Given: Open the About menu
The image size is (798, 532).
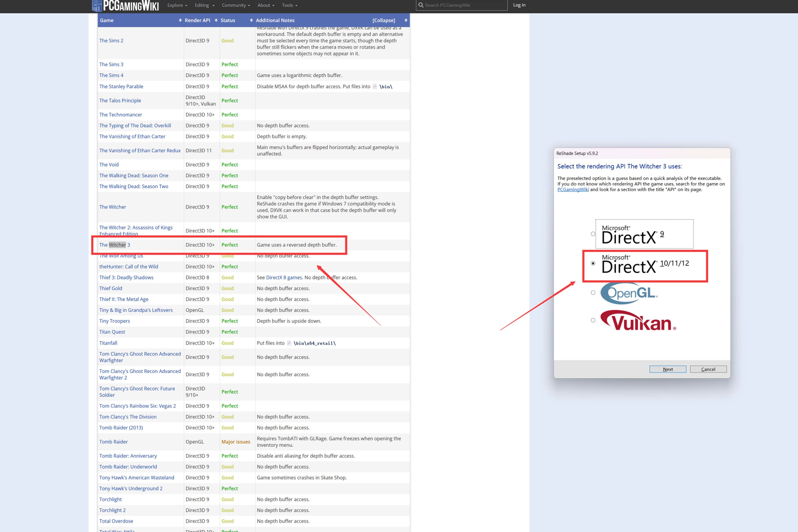Looking at the screenshot, I should (266, 5).
